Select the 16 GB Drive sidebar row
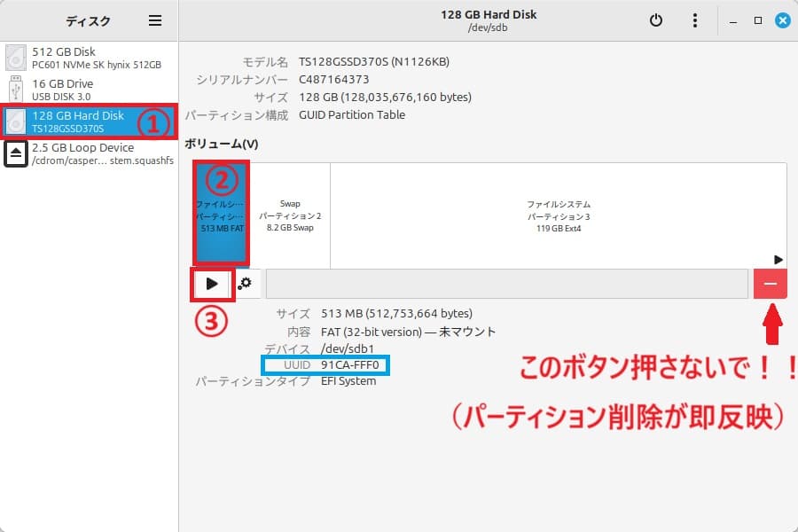Viewport: 798px width, 532px height. [89, 88]
